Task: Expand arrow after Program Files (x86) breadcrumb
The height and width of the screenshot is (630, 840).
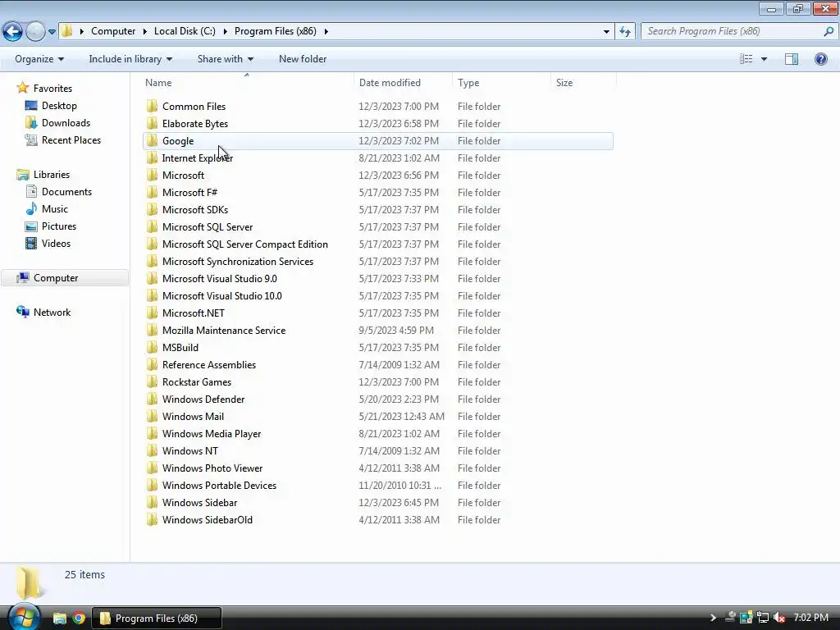Action: pyautogui.click(x=326, y=32)
